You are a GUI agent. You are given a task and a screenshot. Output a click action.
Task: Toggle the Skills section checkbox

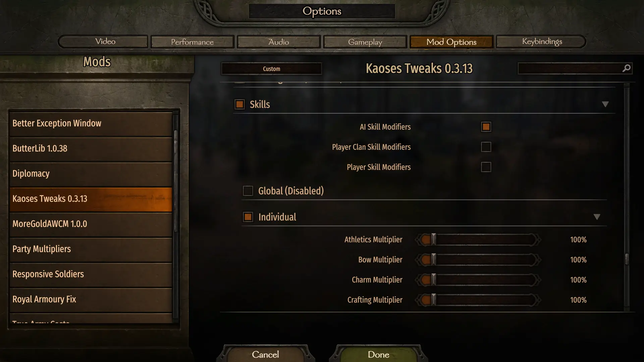239,104
